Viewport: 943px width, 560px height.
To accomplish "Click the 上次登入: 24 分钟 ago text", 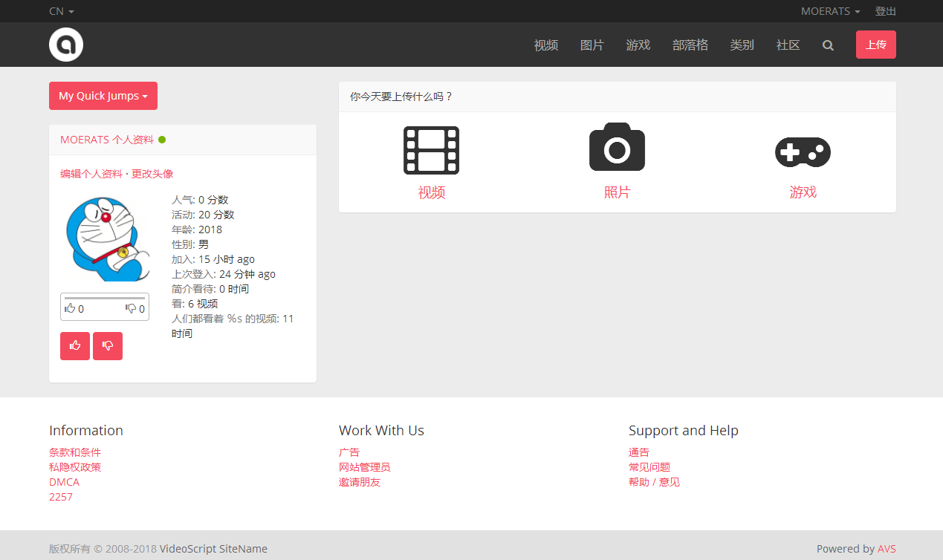I will (x=224, y=274).
